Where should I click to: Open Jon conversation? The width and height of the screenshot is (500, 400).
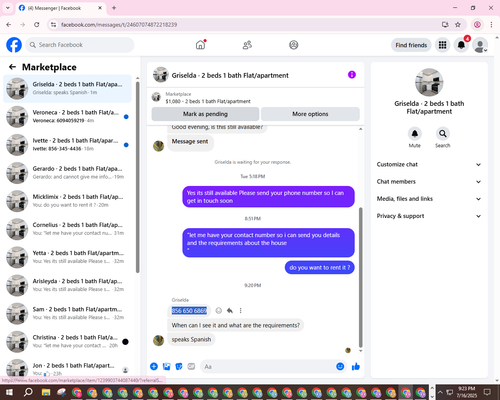[x=68, y=368]
